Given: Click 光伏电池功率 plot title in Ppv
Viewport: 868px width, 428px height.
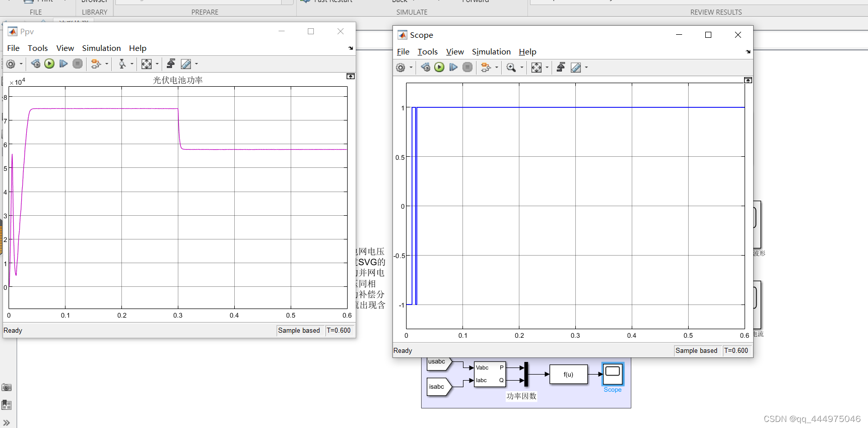Looking at the screenshot, I should coord(178,80).
